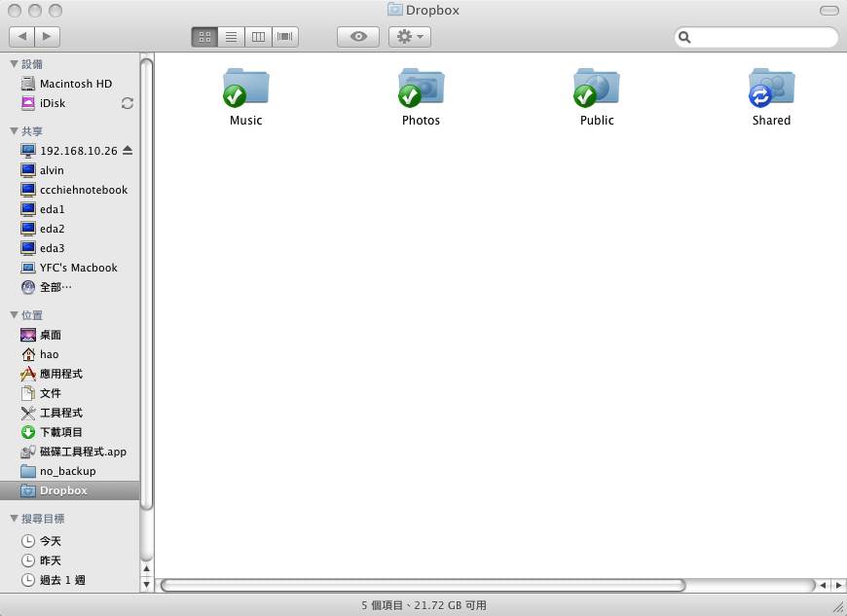
Task: Switch to column view mode
Action: coord(258,37)
